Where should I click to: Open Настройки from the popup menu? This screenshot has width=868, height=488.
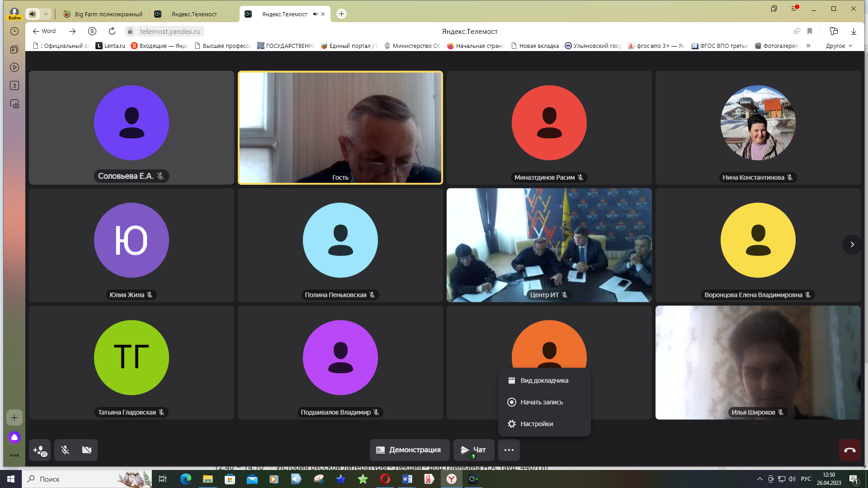click(536, 424)
